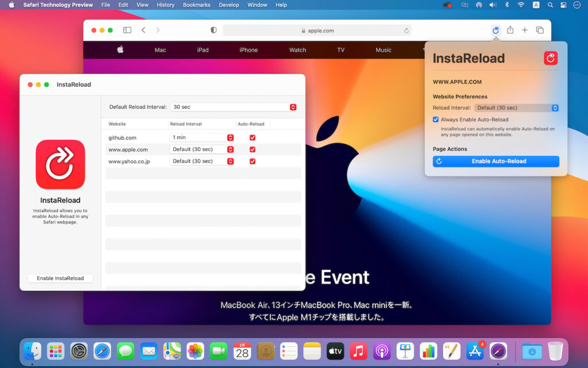Click the Safari address bar
The image size is (588, 368).
tap(317, 30)
